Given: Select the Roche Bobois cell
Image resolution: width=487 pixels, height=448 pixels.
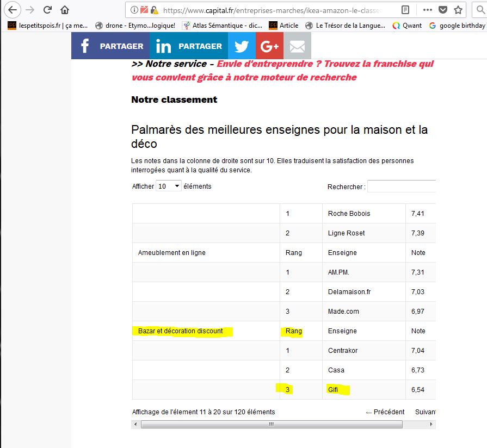Looking at the screenshot, I should click(x=364, y=214).
